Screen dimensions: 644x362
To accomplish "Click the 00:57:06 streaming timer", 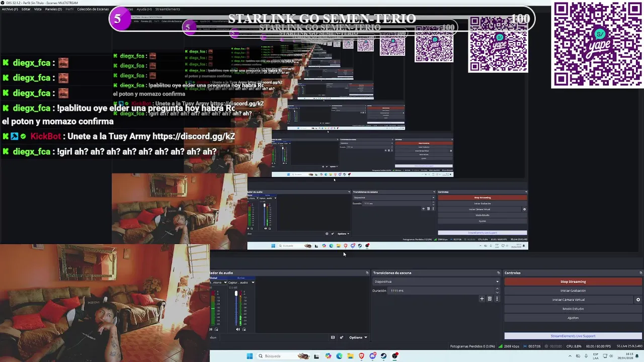I will pyautogui.click(x=532, y=346).
